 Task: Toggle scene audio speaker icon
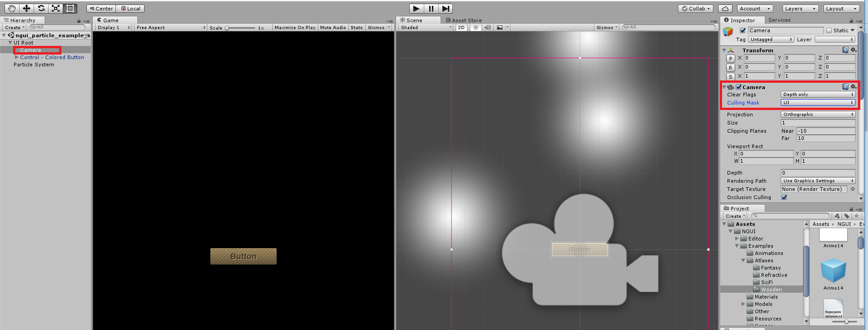(487, 27)
